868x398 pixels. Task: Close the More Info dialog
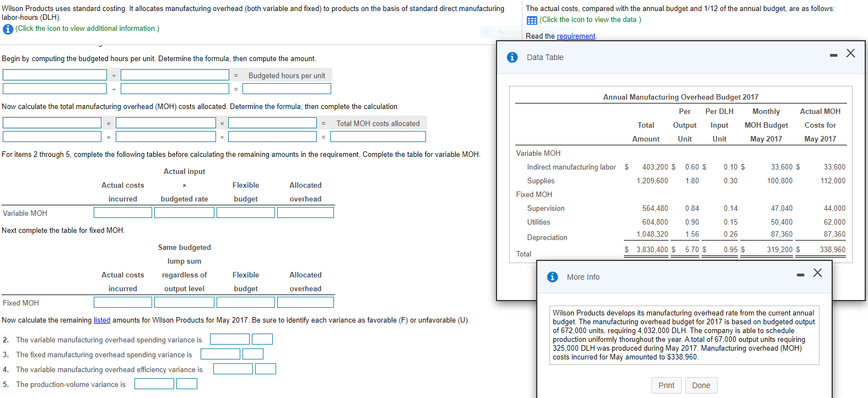817,273
